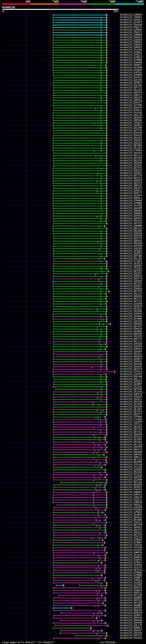Open hit UniRef100_A9UKL1
The image size is (146, 644).
(x=131, y=20)
